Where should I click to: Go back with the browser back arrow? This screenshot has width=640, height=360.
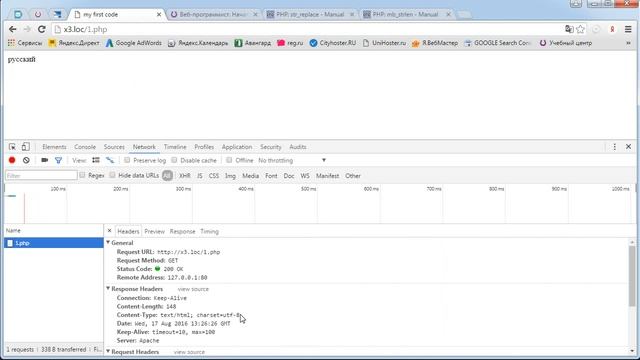[x=13, y=29]
